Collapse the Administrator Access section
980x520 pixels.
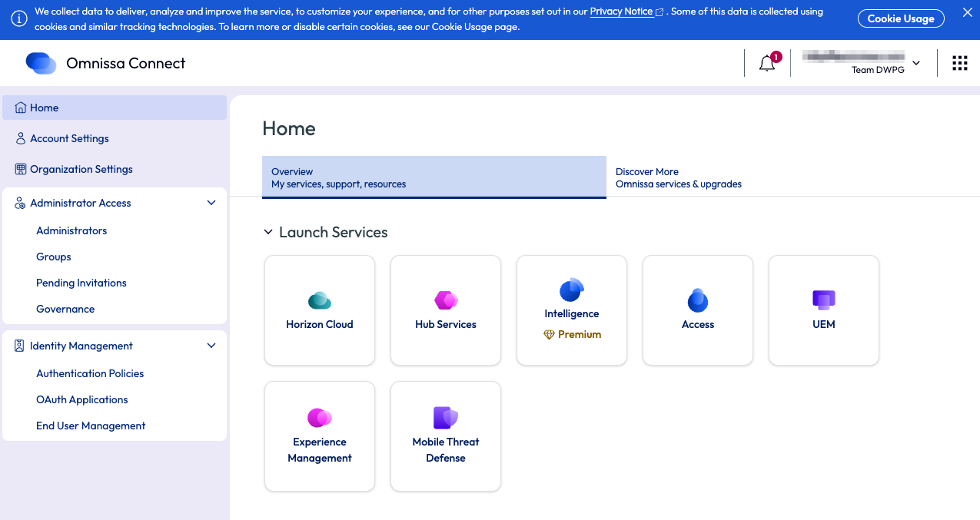[x=211, y=203]
